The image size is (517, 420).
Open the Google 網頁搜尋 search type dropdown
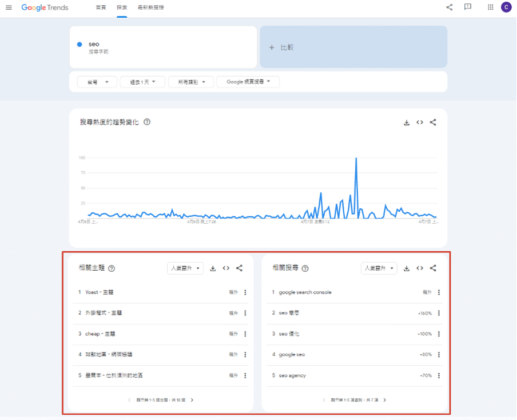pyautogui.click(x=248, y=82)
